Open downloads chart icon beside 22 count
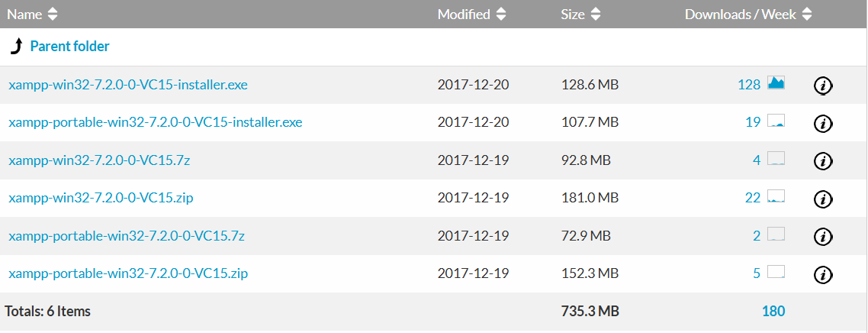Screen dimensions: 868x333 (776, 197)
